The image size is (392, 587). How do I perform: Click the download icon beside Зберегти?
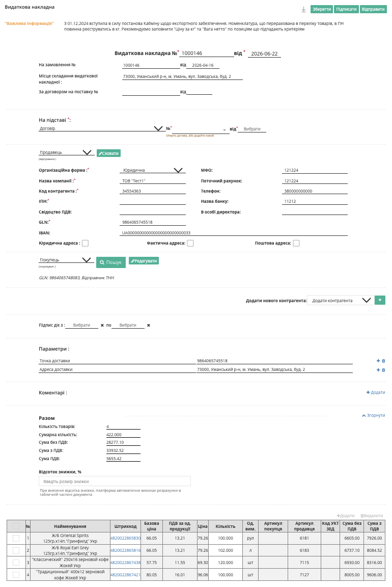click(x=304, y=9)
